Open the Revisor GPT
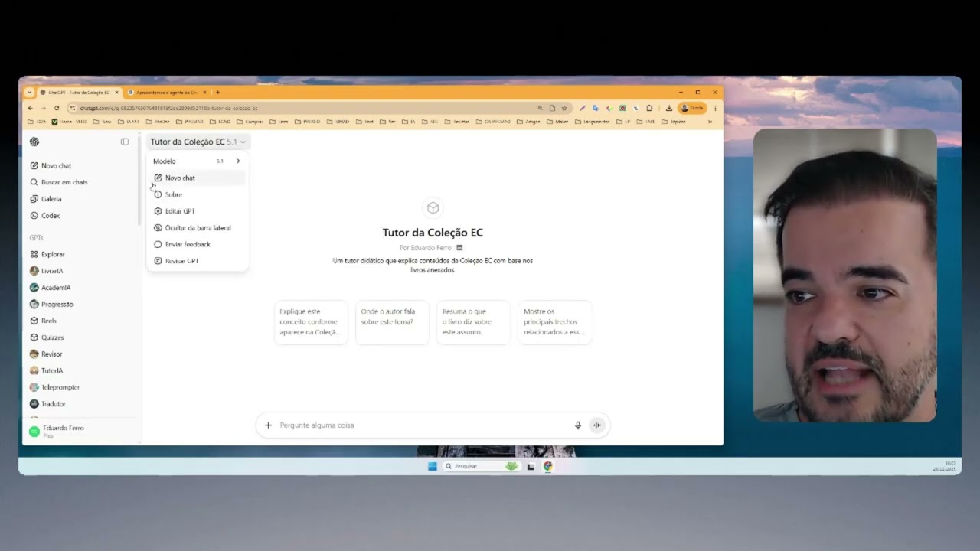980x551 pixels. point(46,354)
